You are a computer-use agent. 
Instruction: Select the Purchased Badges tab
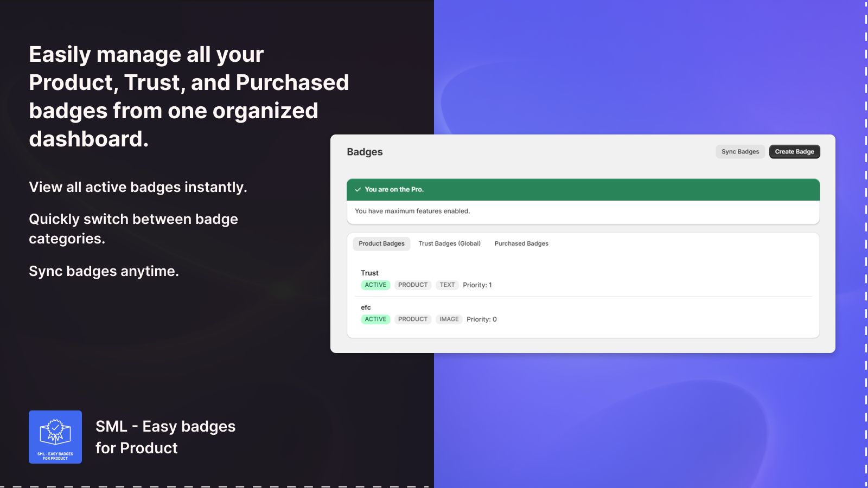(521, 244)
